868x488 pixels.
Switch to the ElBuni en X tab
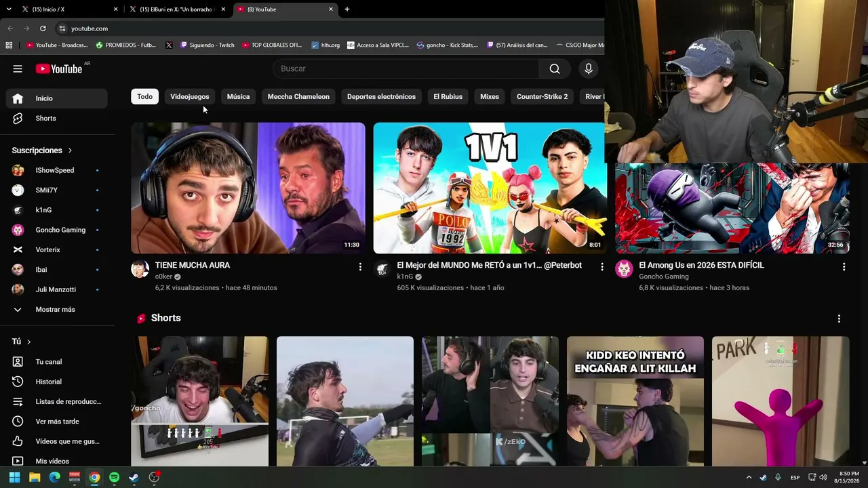tap(176, 9)
